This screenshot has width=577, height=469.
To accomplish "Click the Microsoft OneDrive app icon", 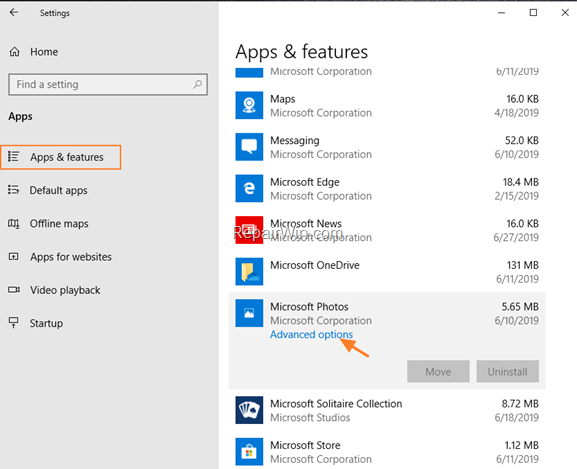I will pos(249,271).
